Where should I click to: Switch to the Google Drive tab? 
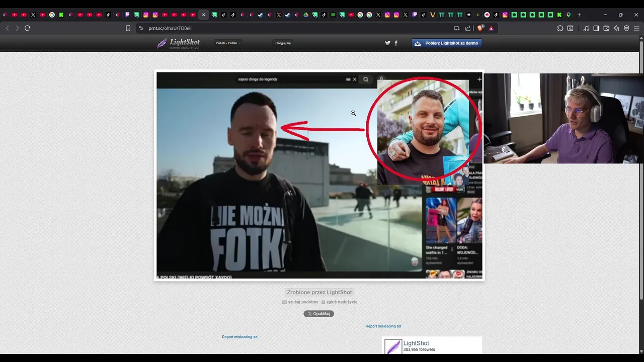coord(305,15)
